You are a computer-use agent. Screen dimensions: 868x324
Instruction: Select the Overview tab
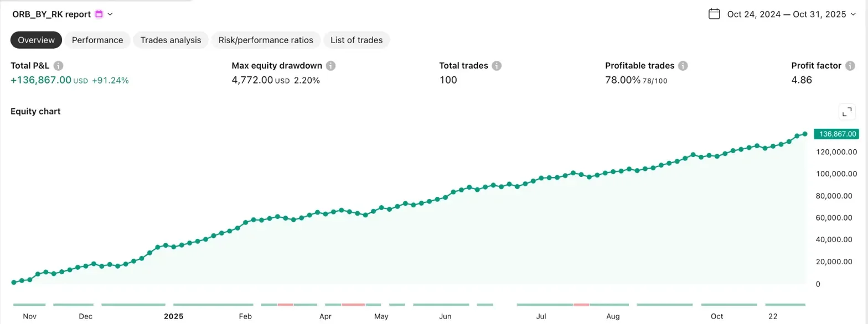point(37,40)
